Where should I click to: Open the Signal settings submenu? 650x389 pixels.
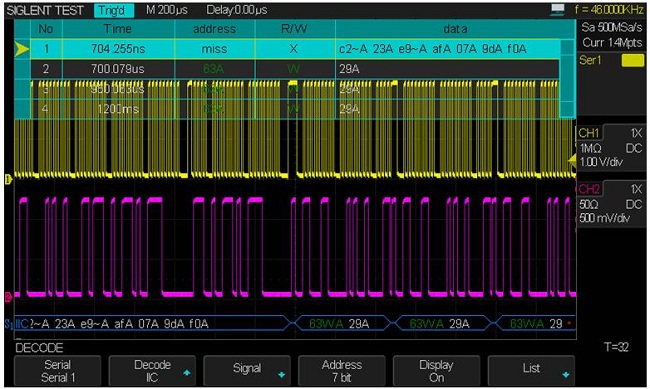click(247, 370)
